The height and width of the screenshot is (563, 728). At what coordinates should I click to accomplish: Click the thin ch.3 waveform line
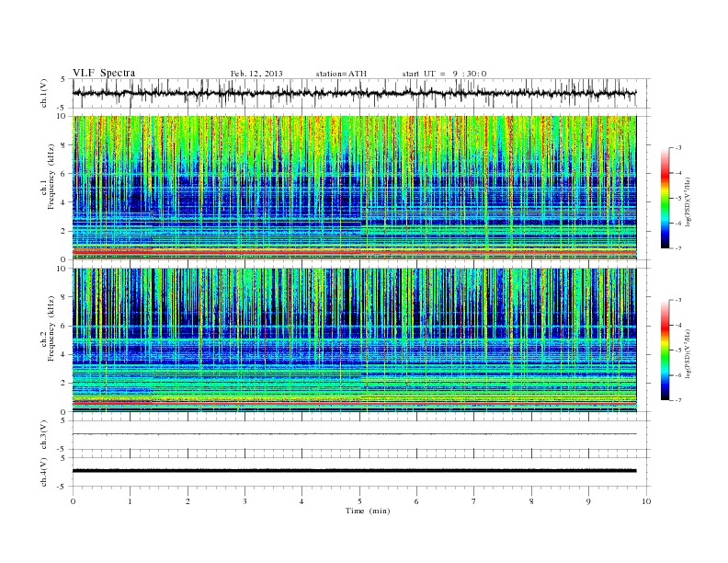(354, 434)
